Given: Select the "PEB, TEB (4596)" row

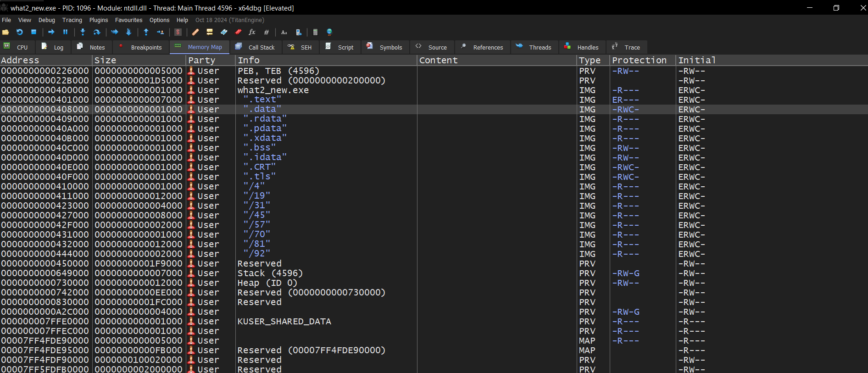Looking at the screenshot, I should (x=434, y=71).
